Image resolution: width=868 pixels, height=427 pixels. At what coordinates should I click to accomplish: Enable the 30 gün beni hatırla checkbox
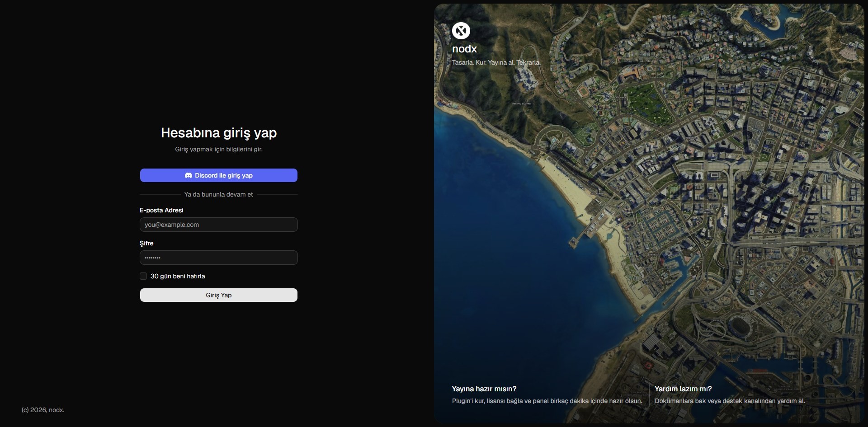tap(143, 276)
